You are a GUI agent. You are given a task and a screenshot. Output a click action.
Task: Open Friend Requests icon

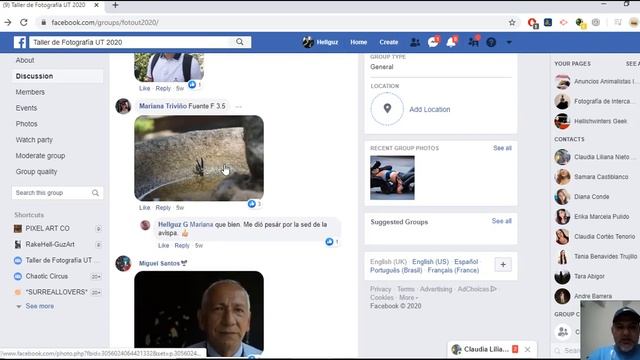point(415,42)
